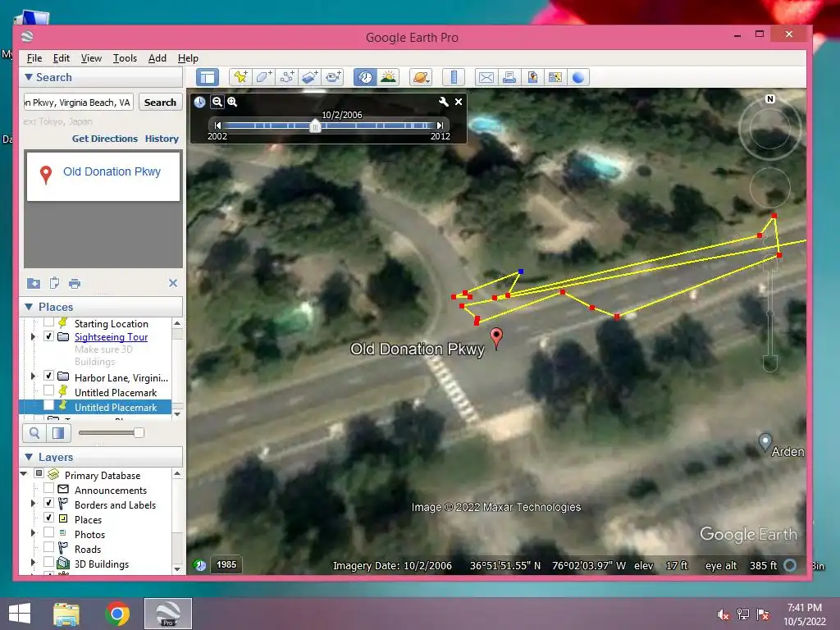Add a path from the toolbar
840x630 pixels.
tap(286, 77)
